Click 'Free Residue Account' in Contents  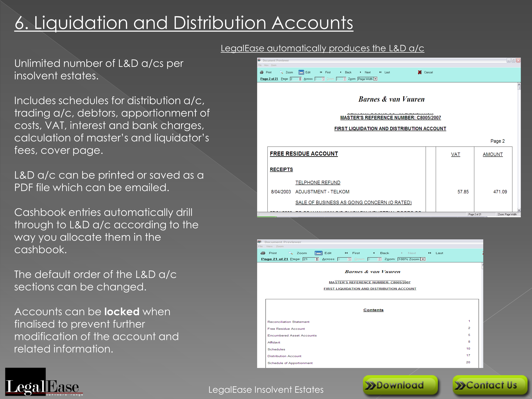point(286,329)
